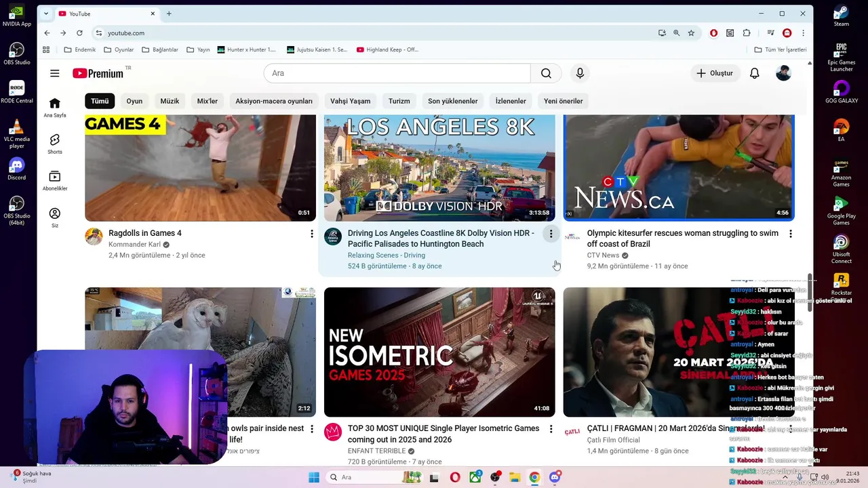Open Relaxing Scenes - Driving channel link
The height and width of the screenshot is (488, 868).
coord(387,256)
